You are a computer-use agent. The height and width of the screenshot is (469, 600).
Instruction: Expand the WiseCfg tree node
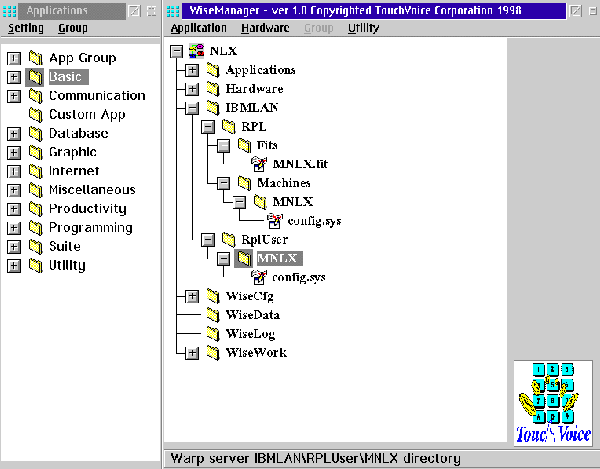point(192,296)
